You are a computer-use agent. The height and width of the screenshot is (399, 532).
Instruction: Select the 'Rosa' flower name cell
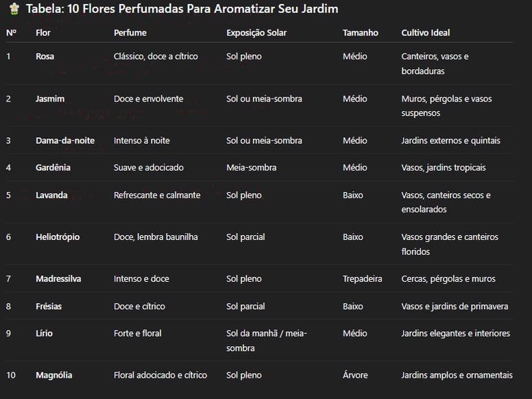[45, 56]
